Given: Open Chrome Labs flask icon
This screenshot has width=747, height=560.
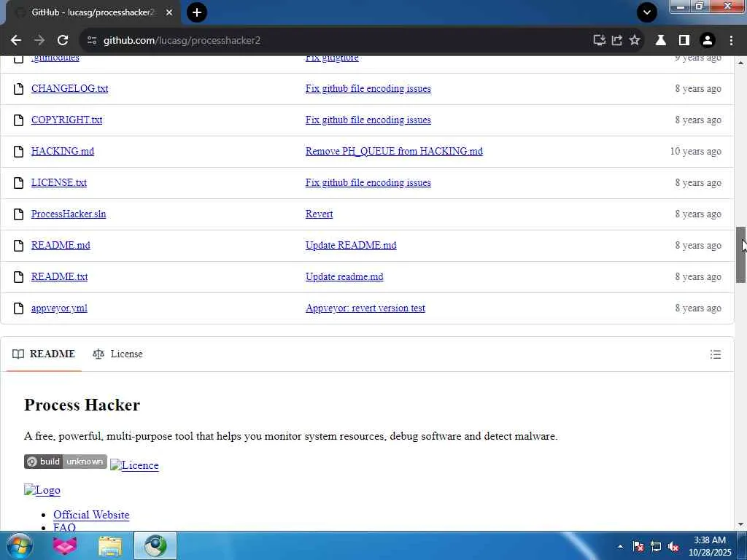Looking at the screenshot, I should tap(661, 41).
